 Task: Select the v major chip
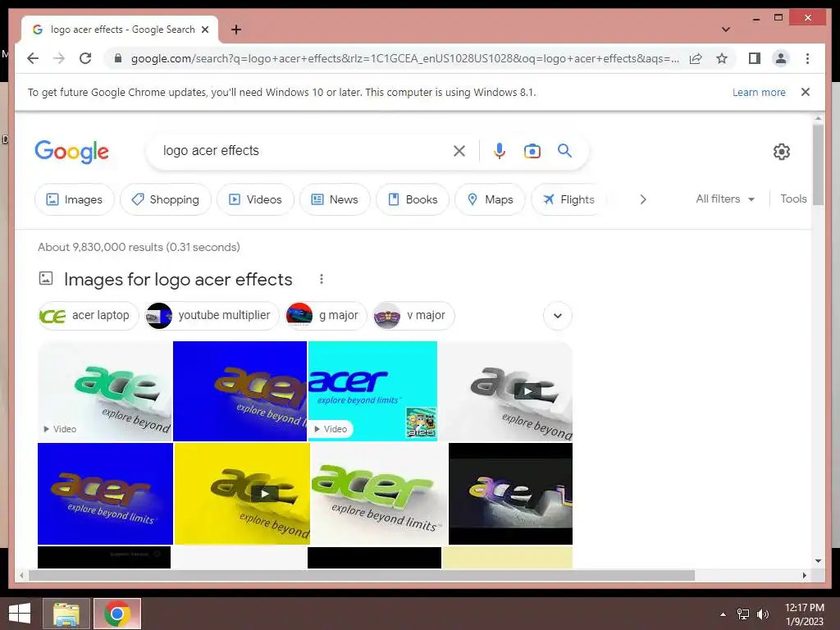(413, 316)
